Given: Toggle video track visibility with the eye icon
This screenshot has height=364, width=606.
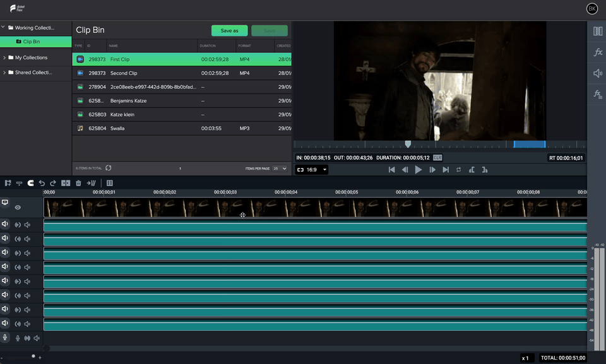Looking at the screenshot, I should point(18,208).
